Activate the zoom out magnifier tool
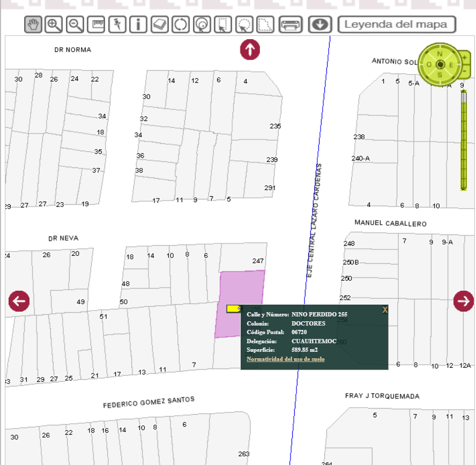The width and height of the screenshot is (476, 465). click(76, 25)
